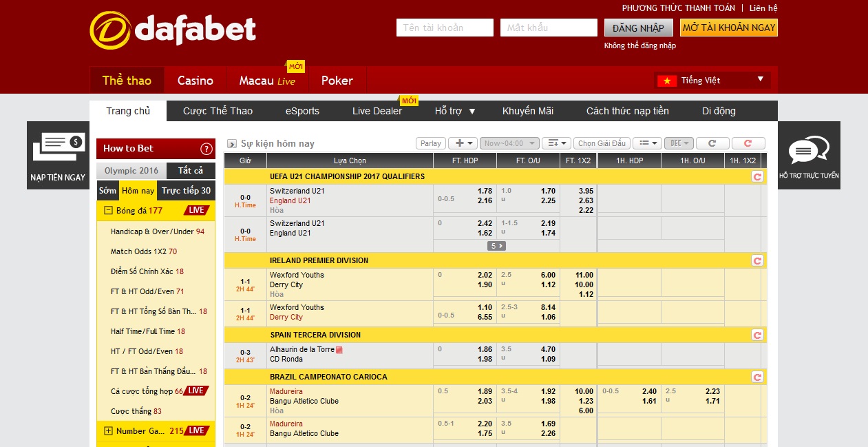Click the Dafabet logo

tap(172, 29)
